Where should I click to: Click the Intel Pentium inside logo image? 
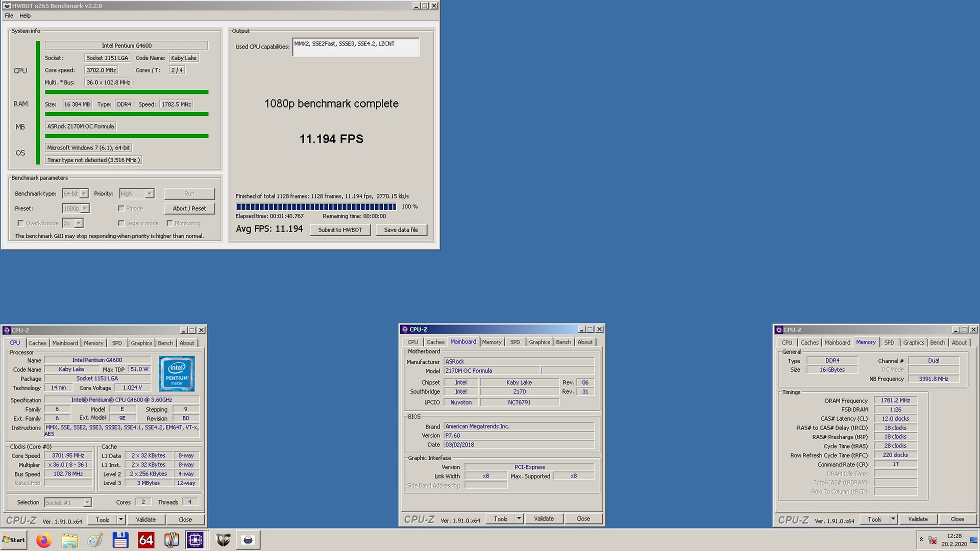(177, 374)
